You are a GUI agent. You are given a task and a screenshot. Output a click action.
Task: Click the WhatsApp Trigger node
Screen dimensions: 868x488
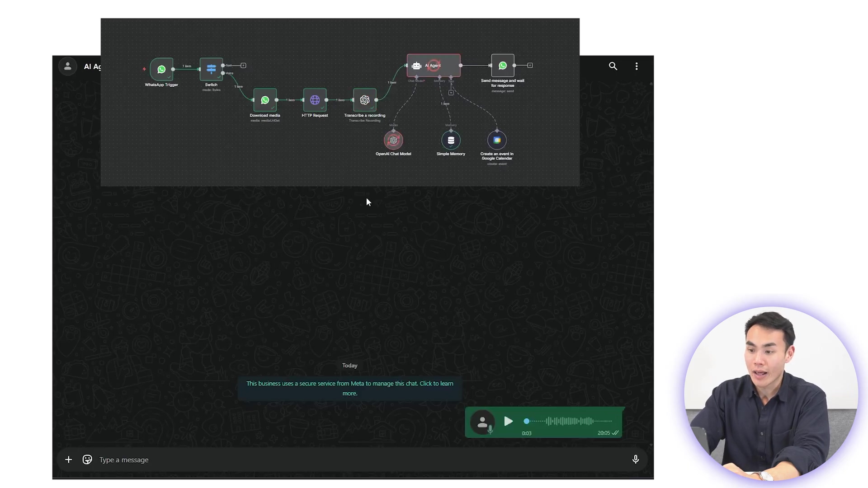[x=161, y=69]
